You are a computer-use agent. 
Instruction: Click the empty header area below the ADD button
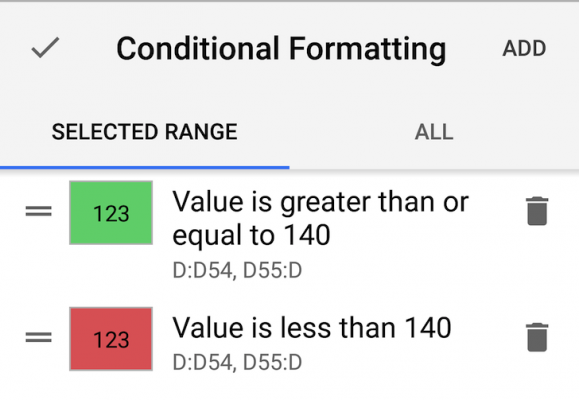tap(524, 85)
